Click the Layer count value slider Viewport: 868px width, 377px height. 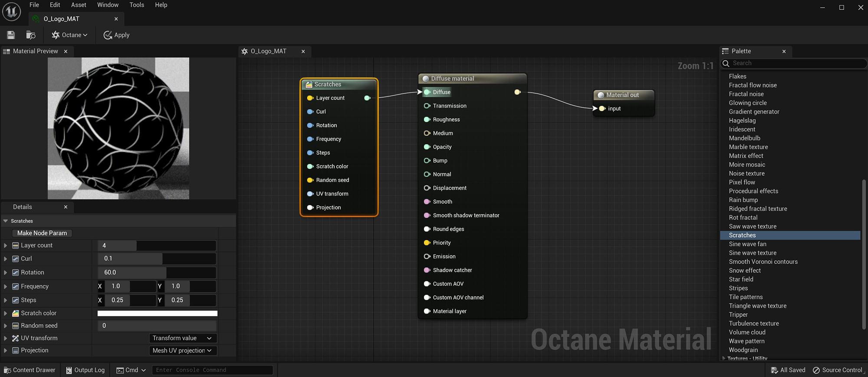[157, 245]
